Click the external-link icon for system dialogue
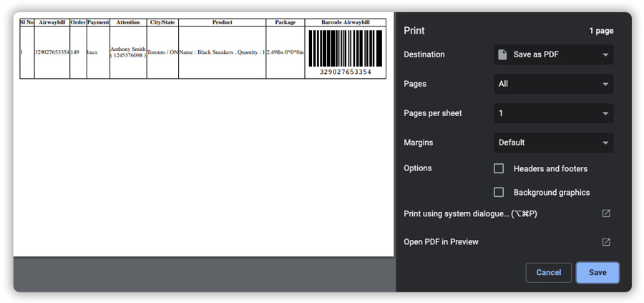This screenshot has width=644, height=303. pos(606,213)
